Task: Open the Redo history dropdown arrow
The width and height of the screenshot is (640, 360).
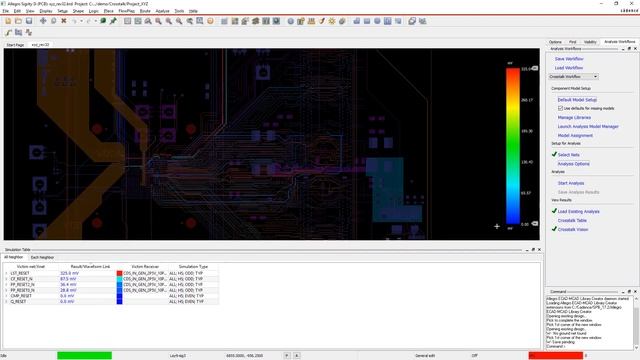Action: point(96,21)
